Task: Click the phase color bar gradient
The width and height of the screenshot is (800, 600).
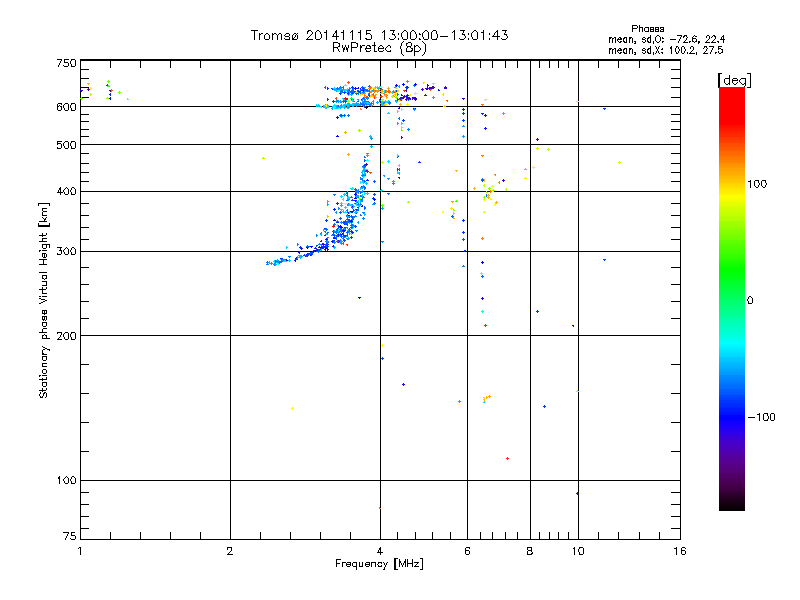Action: point(732,299)
